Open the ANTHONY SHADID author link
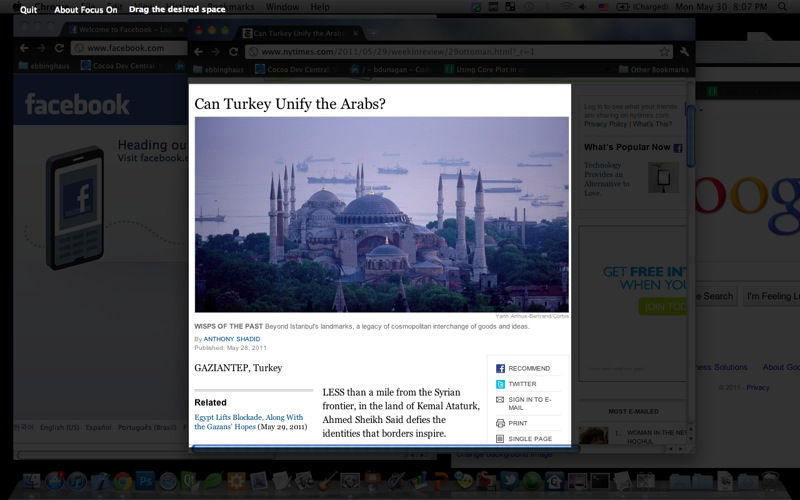 point(232,339)
